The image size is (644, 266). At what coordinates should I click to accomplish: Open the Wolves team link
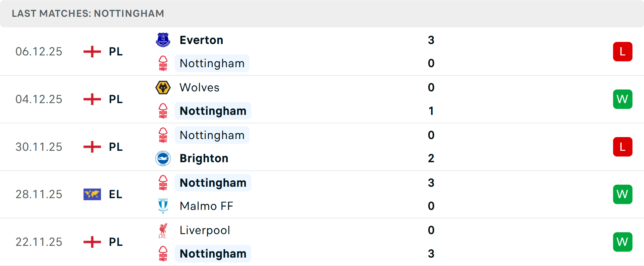pos(199,87)
